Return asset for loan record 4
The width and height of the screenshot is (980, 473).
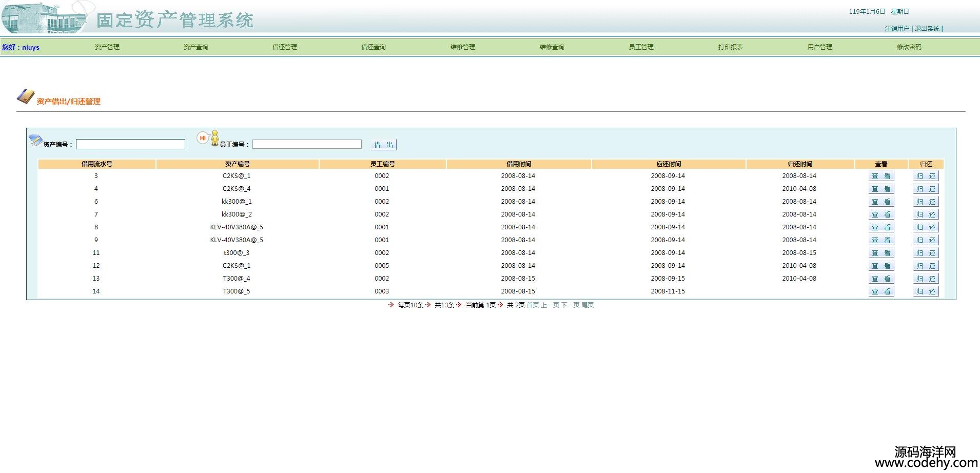coord(926,189)
